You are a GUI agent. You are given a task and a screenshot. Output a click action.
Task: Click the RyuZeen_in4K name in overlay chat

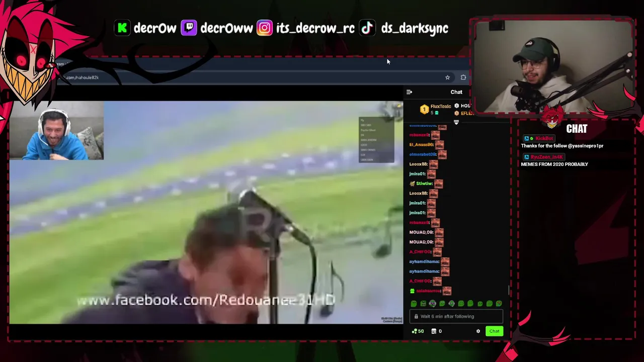tap(546, 157)
